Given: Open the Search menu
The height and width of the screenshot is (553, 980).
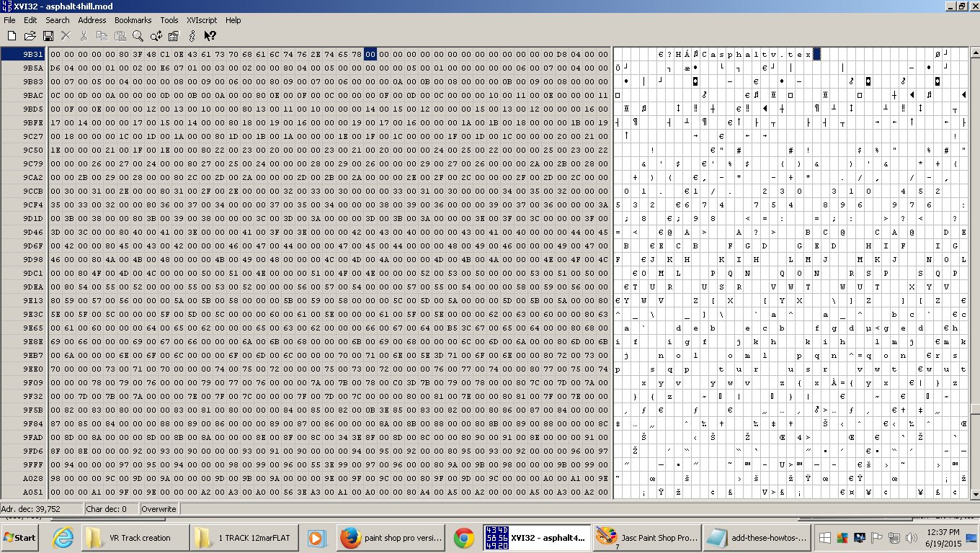Looking at the screenshot, I should (58, 20).
